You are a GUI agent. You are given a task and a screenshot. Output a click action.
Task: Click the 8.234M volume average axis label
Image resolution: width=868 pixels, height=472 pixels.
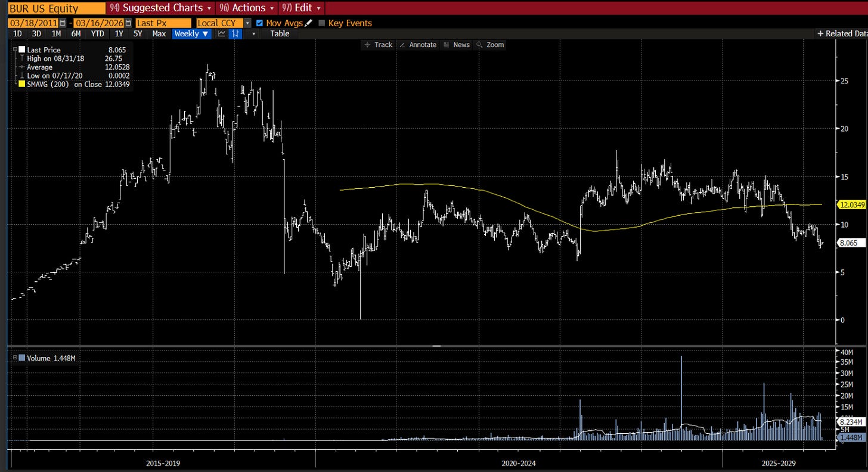point(852,422)
